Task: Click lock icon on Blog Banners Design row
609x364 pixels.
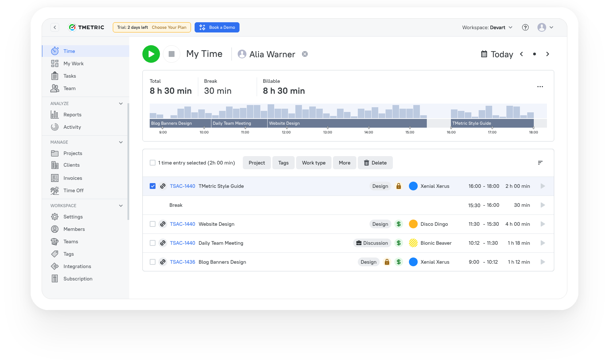Action: click(387, 262)
